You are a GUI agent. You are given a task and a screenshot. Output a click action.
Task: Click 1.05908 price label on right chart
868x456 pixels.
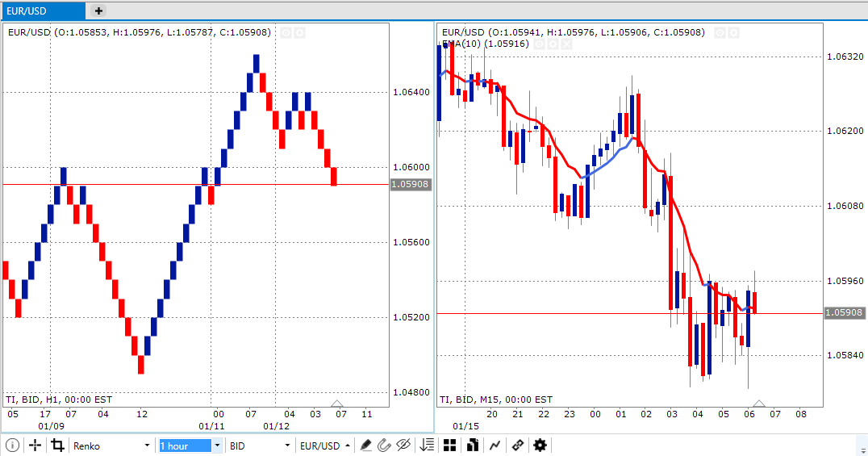pyautogui.click(x=844, y=312)
